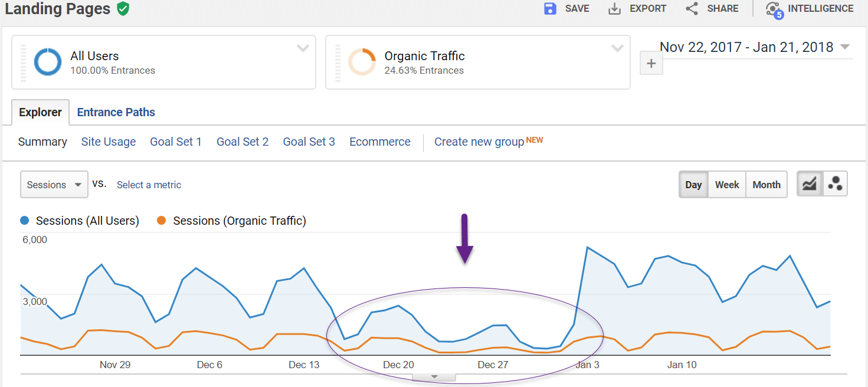Click the Select a metric link
This screenshot has width=868, height=387.
click(148, 185)
